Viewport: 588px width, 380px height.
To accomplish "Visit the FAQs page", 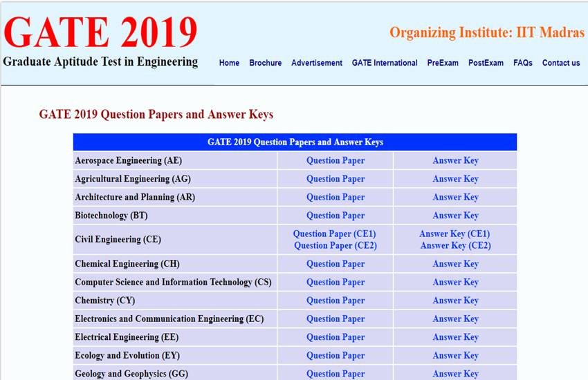I will click(522, 63).
